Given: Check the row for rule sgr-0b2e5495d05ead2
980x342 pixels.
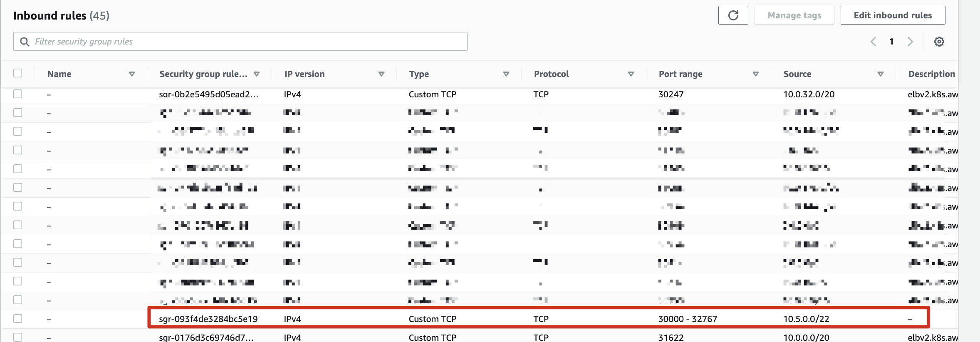Looking at the screenshot, I should tap(17, 94).
